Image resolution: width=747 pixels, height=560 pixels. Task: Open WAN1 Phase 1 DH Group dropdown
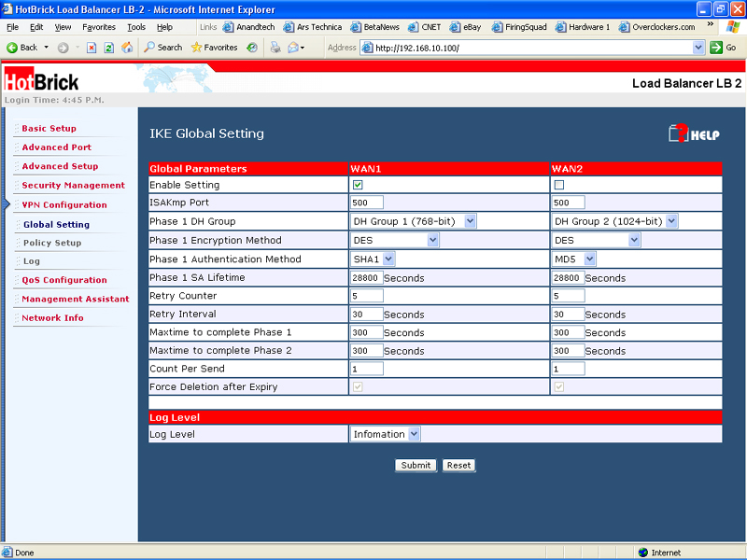coord(414,221)
